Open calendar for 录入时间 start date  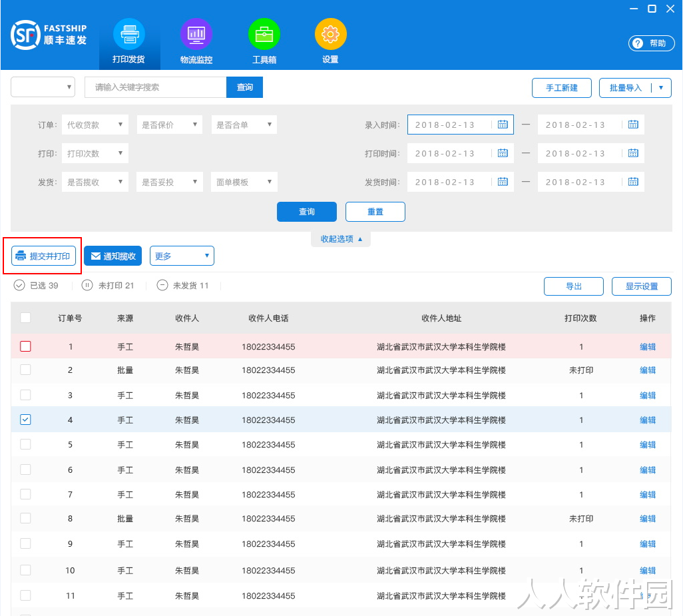click(503, 125)
